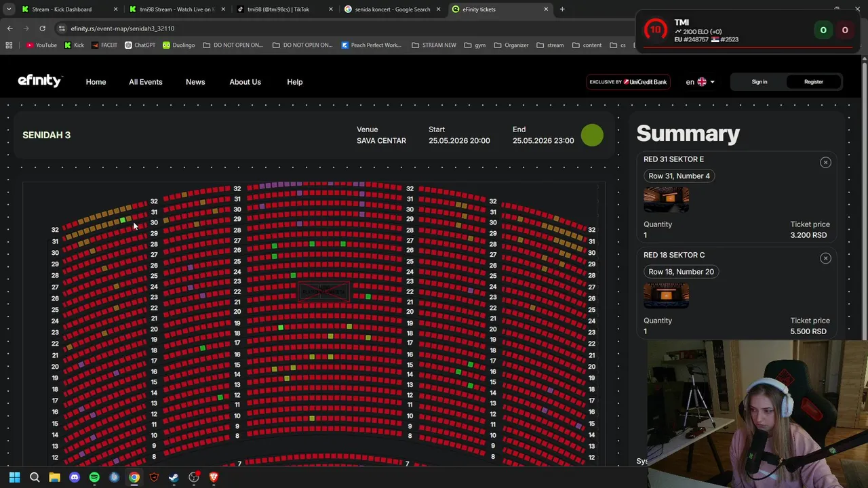Open seat view thumbnail for Row 18
Screen dimensions: 868x488
(x=666, y=296)
